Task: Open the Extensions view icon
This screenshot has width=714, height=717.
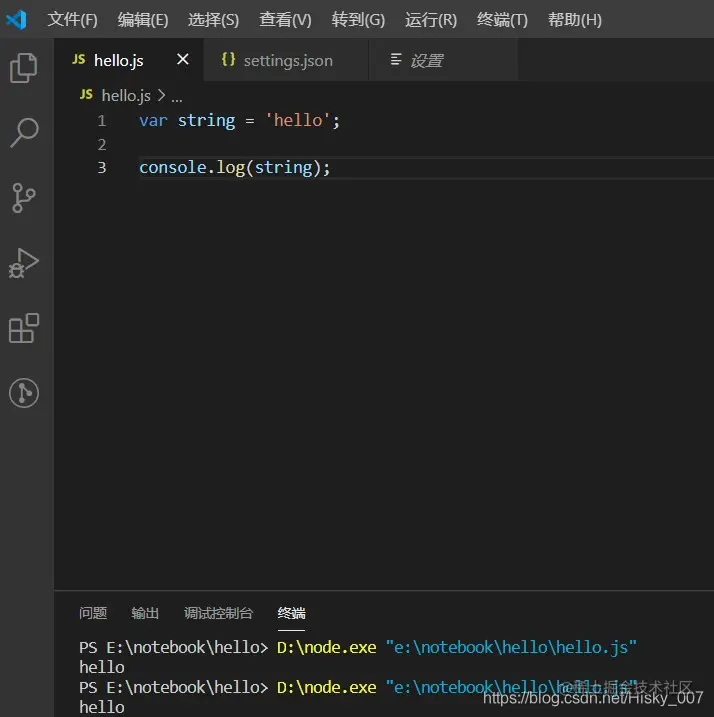Action: [24, 328]
